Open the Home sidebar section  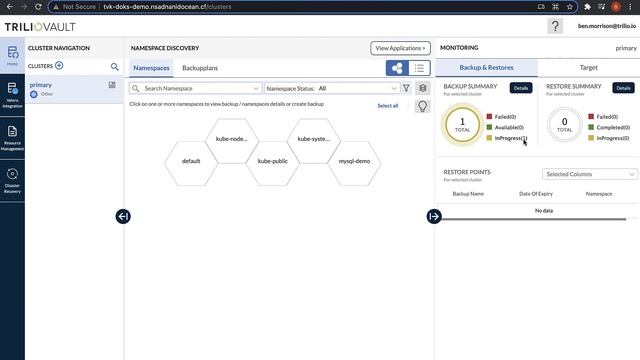pos(12,56)
